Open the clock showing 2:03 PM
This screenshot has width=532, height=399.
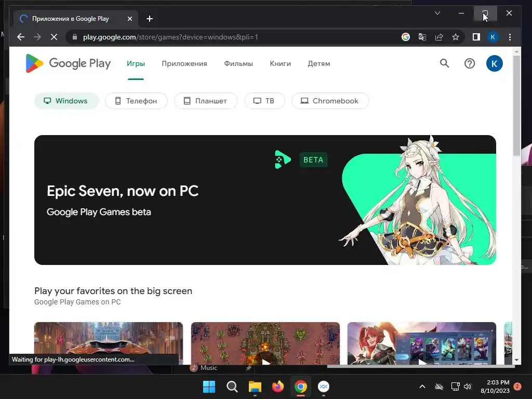(495, 387)
